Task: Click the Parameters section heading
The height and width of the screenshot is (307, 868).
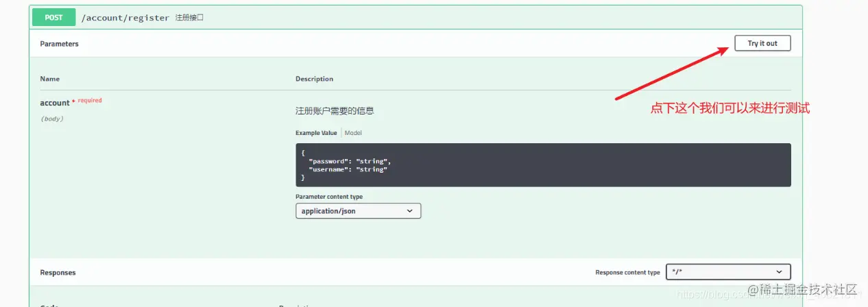Action: coord(59,44)
